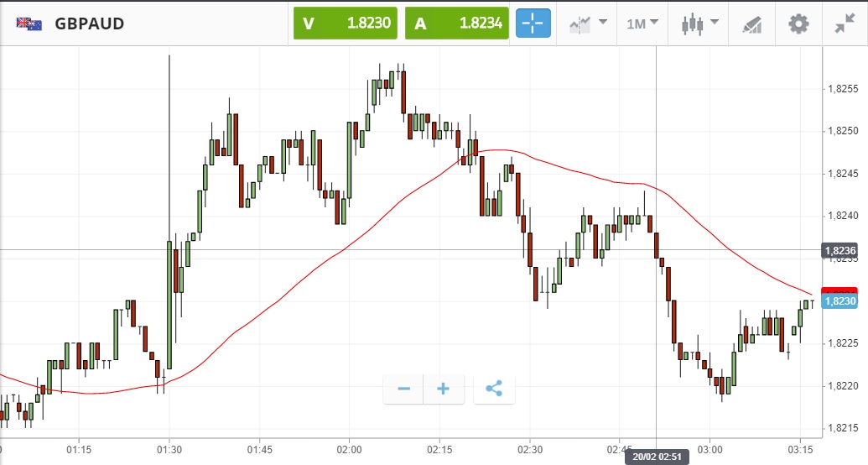This screenshot has width=868, height=465.
Task: Zoom in chart with plus button
Action: [x=444, y=389]
